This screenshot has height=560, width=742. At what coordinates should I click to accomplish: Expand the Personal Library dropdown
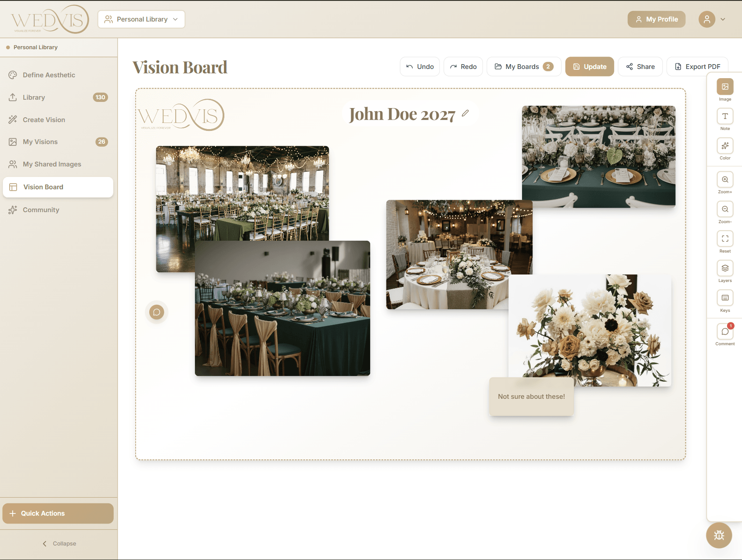[141, 19]
